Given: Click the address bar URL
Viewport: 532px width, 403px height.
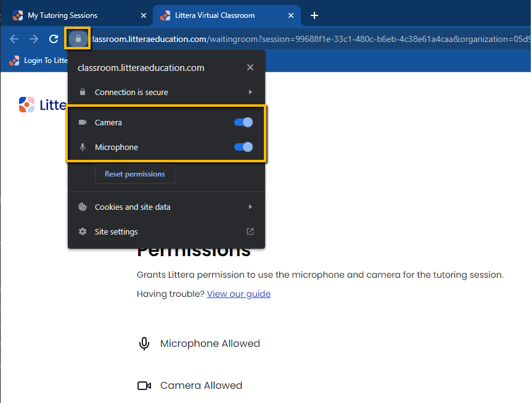Looking at the screenshot, I should click(311, 39).
